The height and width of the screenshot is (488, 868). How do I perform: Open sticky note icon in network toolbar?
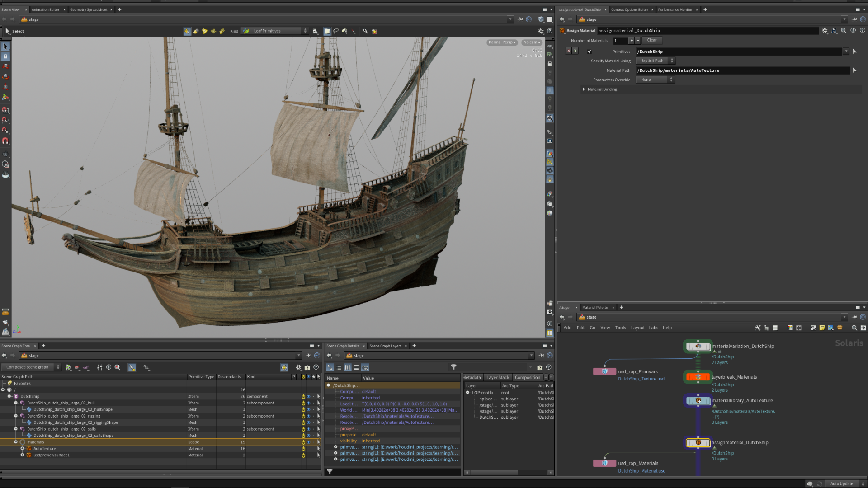click(x=822, y=328)
